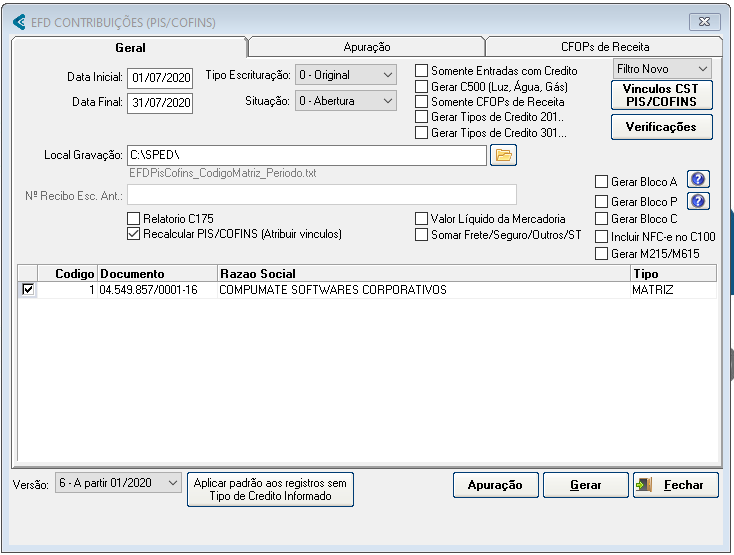Viewport: 734px width, 555px height.
Task: Click the Vinculos CST PIS/COFINS button
Action: 661,95
